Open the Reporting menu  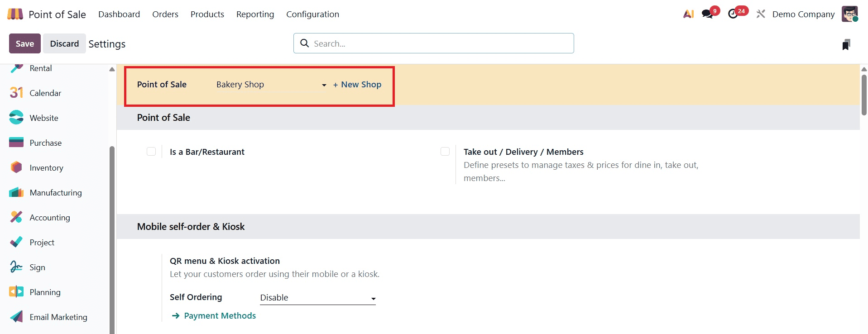tap(255, 14)
